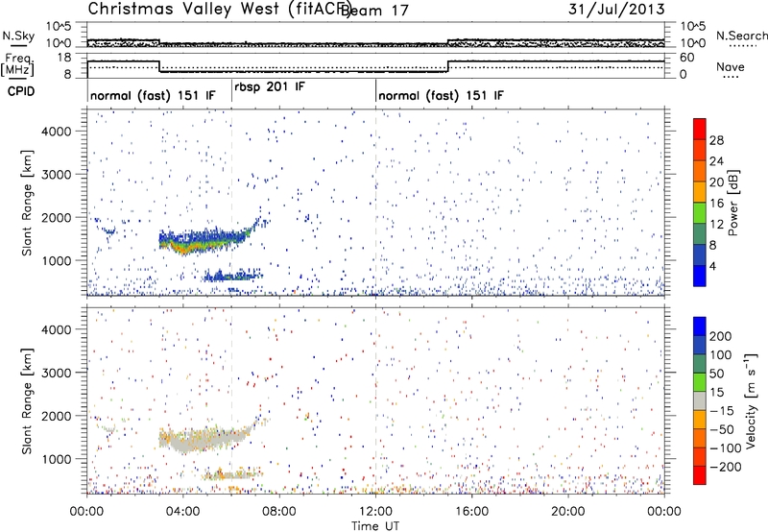The height and width of the screenshot is (532, 768).
Task: Click the -15 label on the velocity colorbar
Action: (x=722, y=410)
